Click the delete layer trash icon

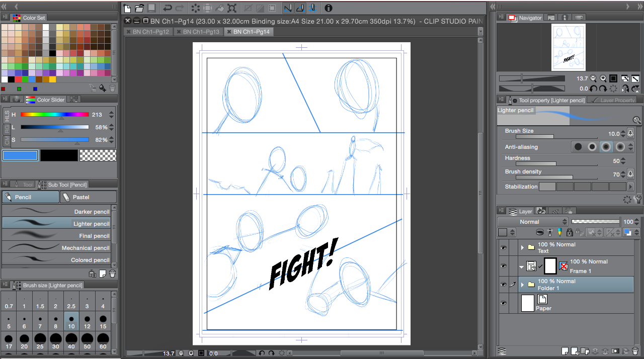635,350
